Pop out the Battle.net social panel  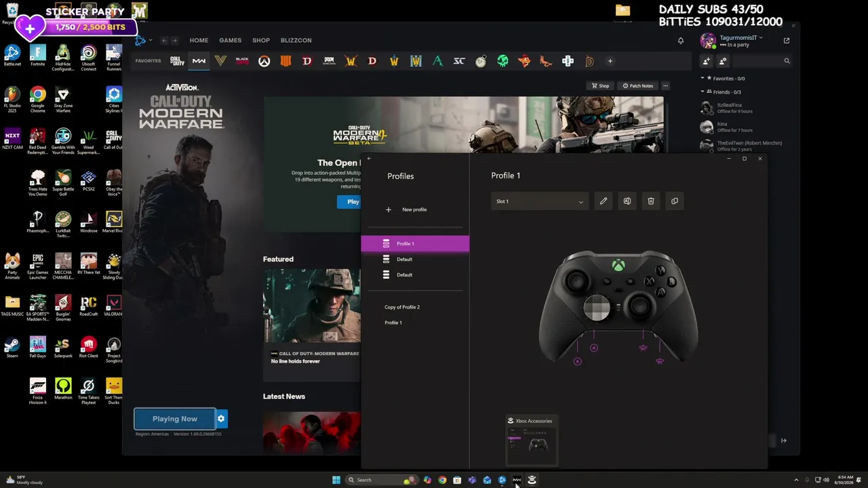[x=787, y=41]
